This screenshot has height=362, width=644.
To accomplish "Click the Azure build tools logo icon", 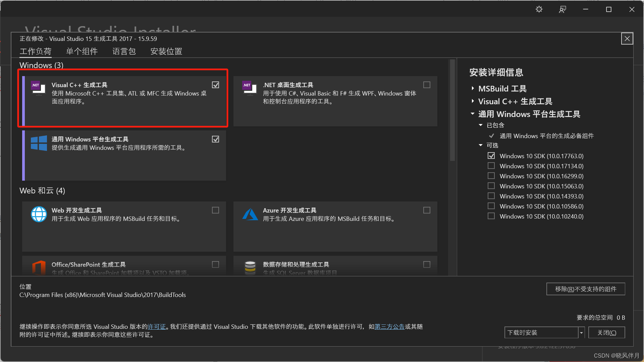I will click(x=250, y=214).
